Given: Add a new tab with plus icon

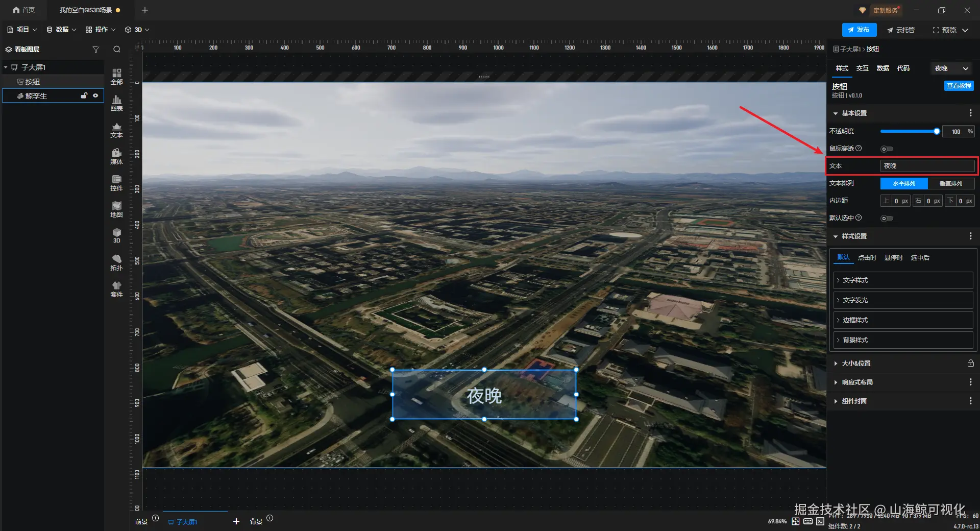Looking at the screenshot, I should point(145,10).
